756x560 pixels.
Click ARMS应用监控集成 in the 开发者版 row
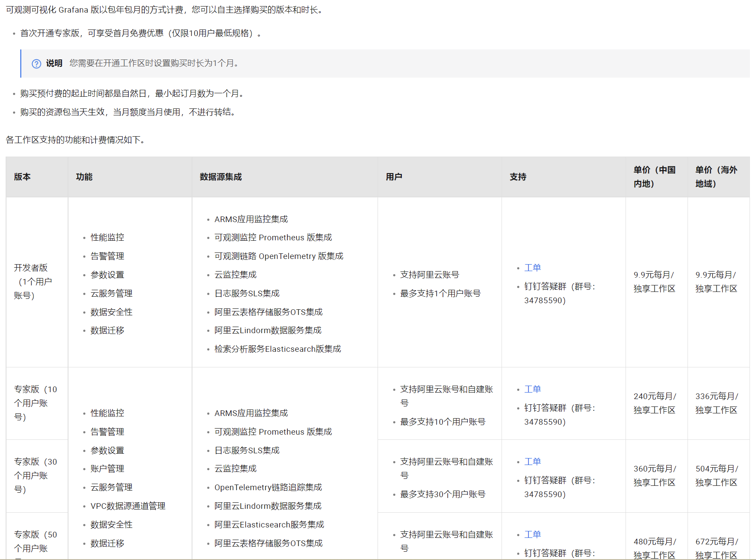(x=251, y=219)
